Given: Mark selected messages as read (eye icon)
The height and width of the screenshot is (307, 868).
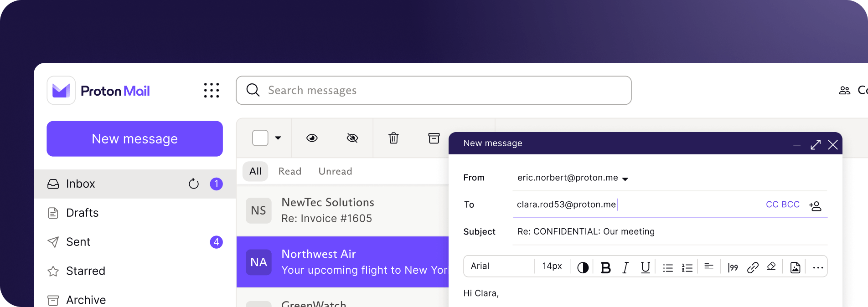Looking at the screenshot, I should click(312, 138).
